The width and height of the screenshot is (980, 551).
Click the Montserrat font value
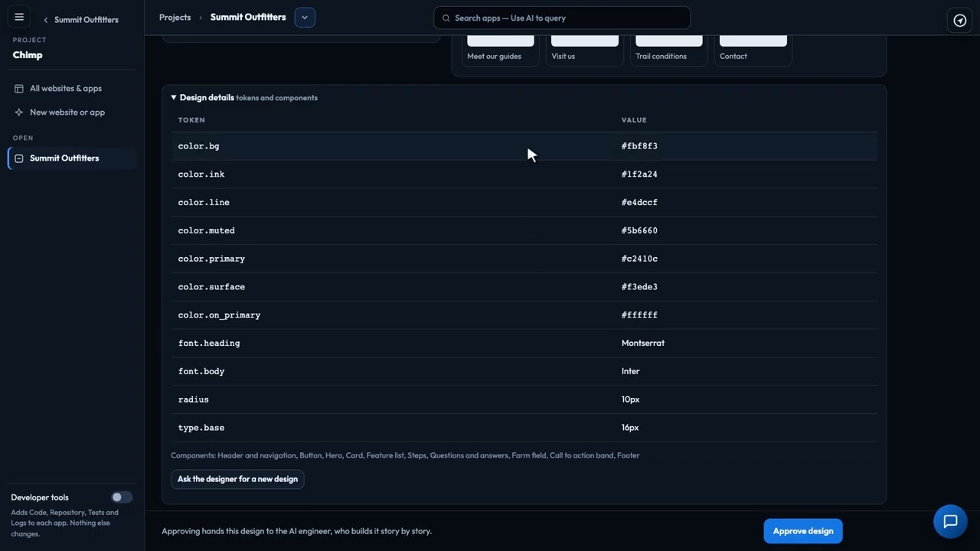(x=643, y=344)
